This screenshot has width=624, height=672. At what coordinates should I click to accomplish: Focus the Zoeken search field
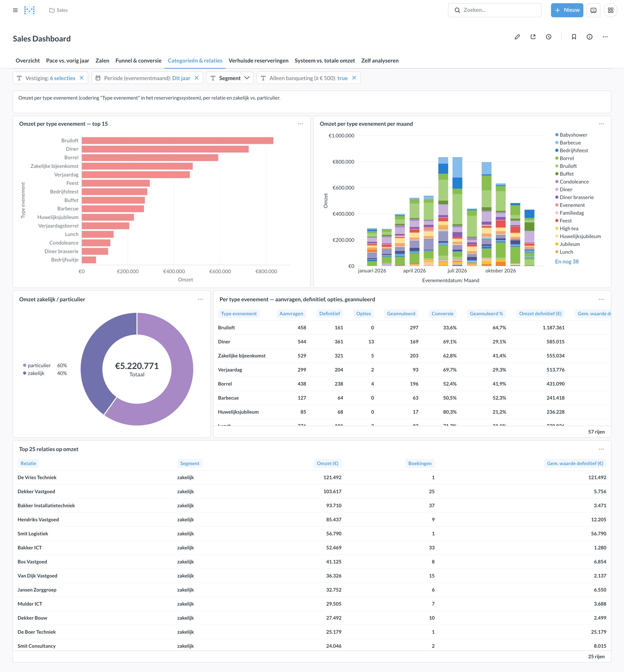point(495,10)
